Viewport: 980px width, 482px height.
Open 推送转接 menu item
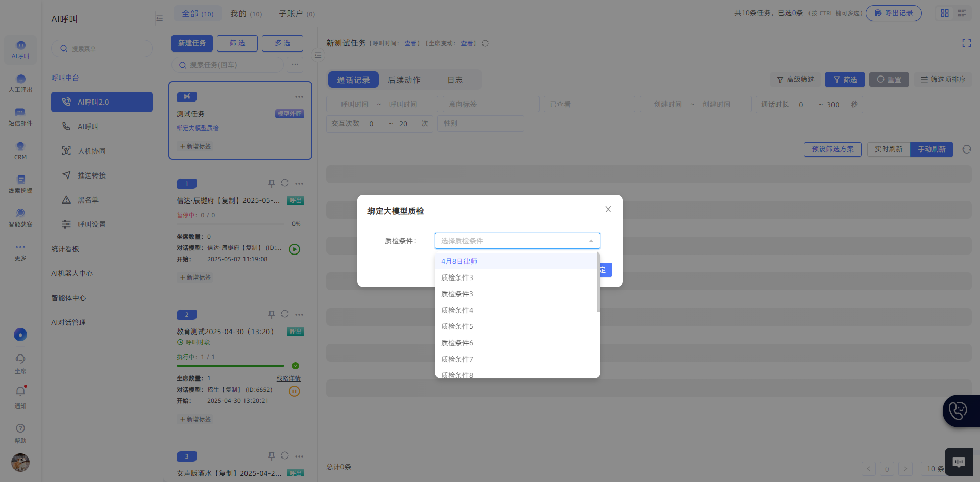(x=102, y=175)
